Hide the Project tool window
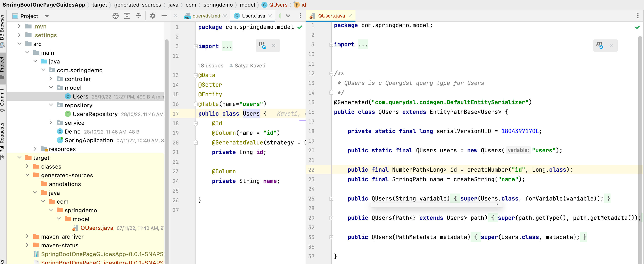 pos(164,16)
